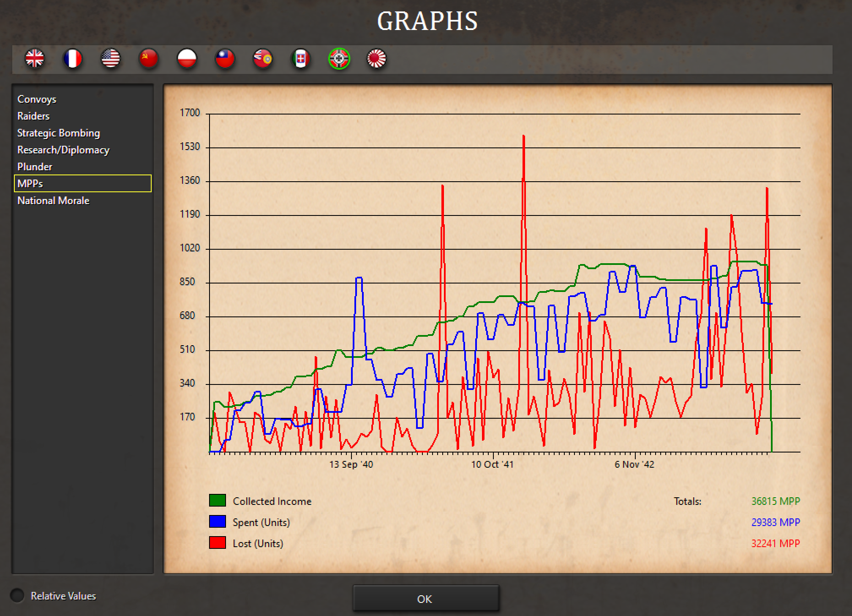This screenshot has height=616, width=852.
Task: Click the '10 Oct '41' date marker
Action: point(492,464)
